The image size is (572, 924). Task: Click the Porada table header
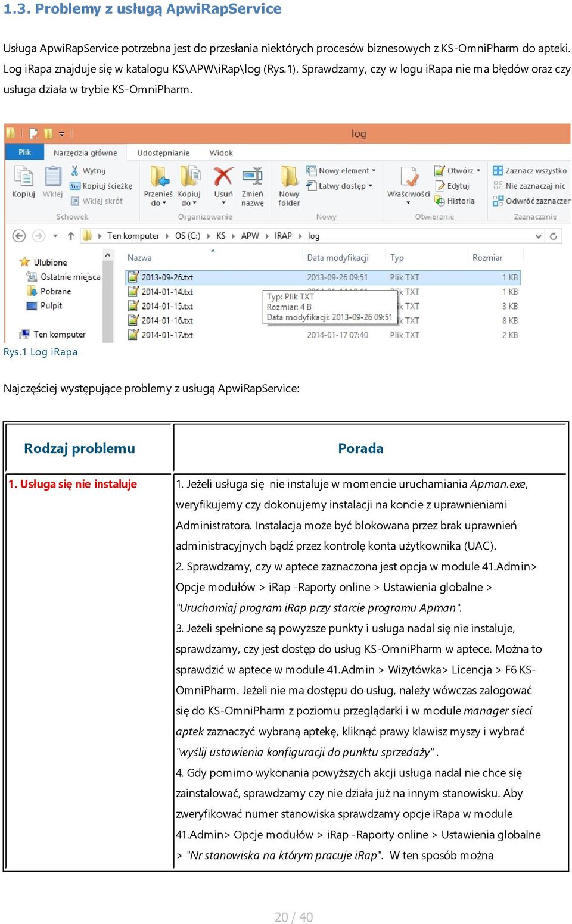click(360, 448)
